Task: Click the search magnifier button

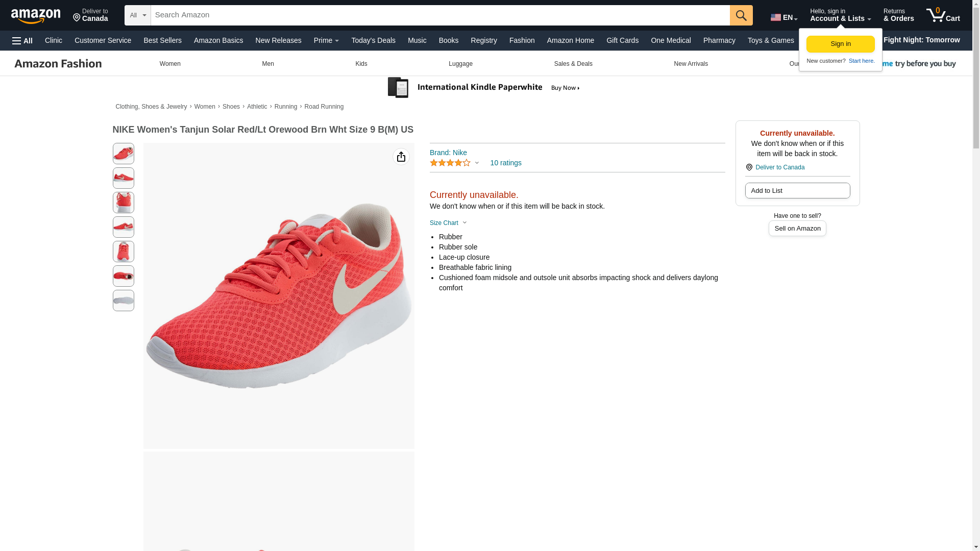Action: point(741,15)
